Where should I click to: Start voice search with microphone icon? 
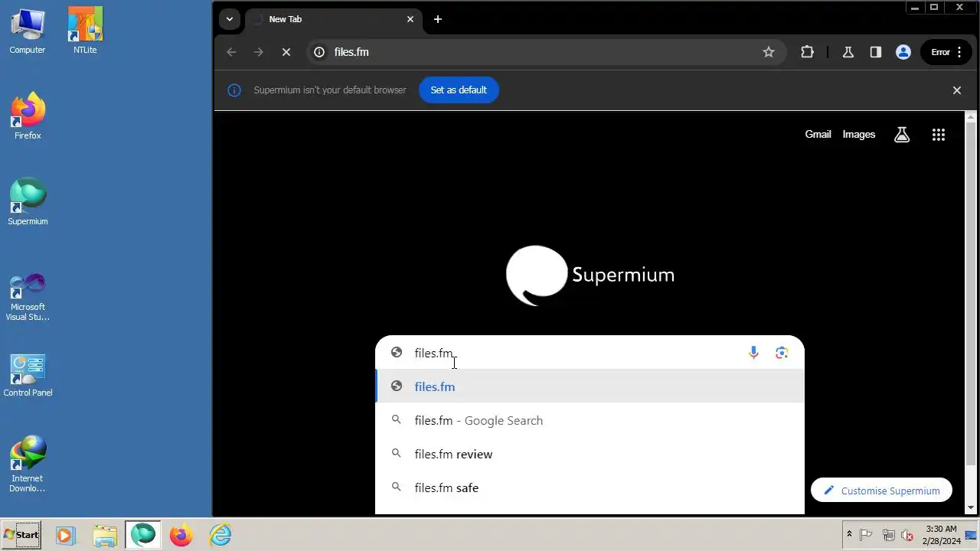click(753, 353)
